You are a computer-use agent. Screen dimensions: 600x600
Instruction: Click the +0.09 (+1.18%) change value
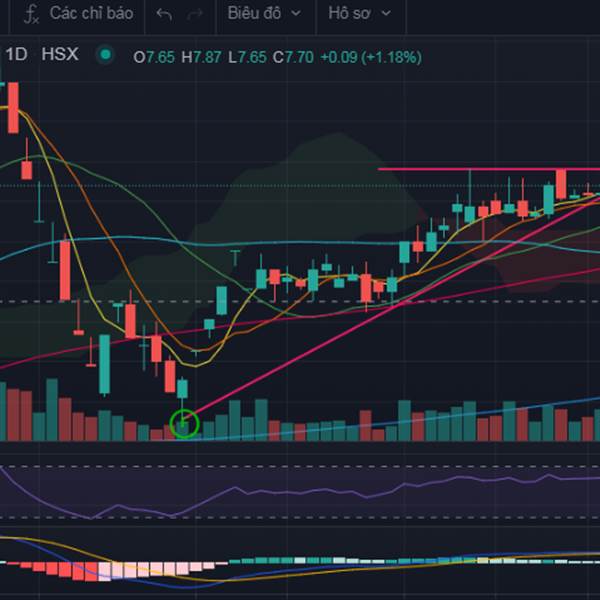tap(371, 57)
